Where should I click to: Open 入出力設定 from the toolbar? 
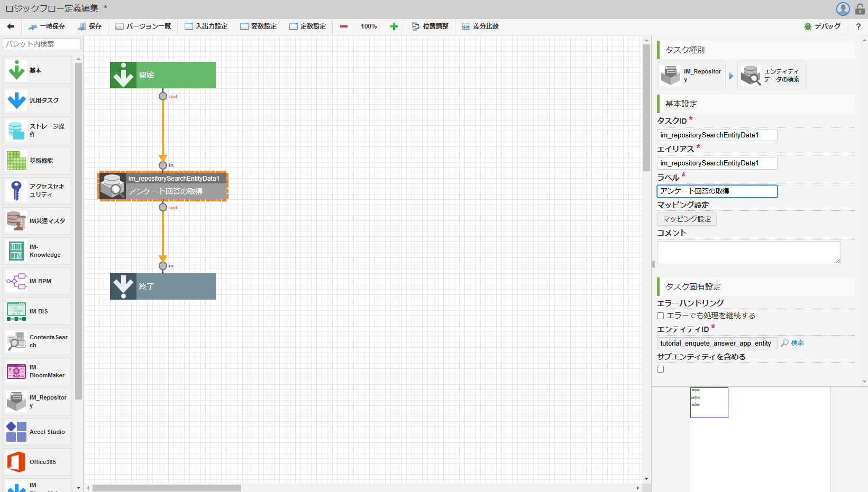pos(206,26)
